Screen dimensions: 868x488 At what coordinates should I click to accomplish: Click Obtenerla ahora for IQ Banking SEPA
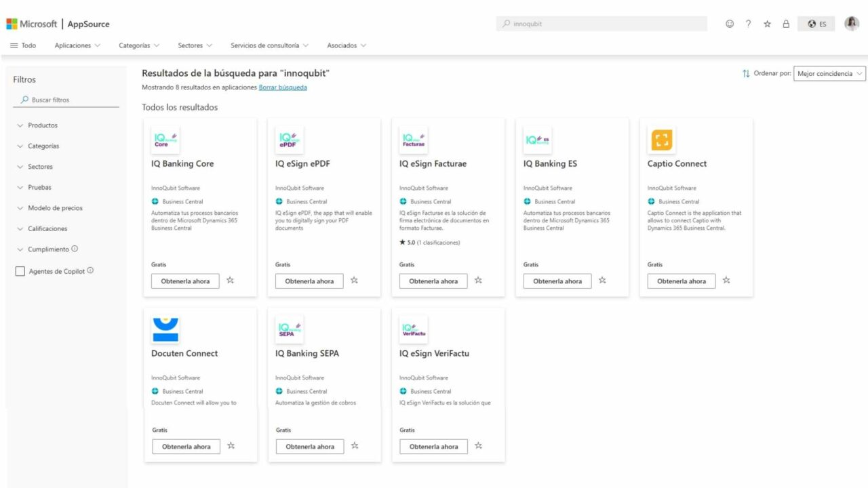[x=310, y=447]
